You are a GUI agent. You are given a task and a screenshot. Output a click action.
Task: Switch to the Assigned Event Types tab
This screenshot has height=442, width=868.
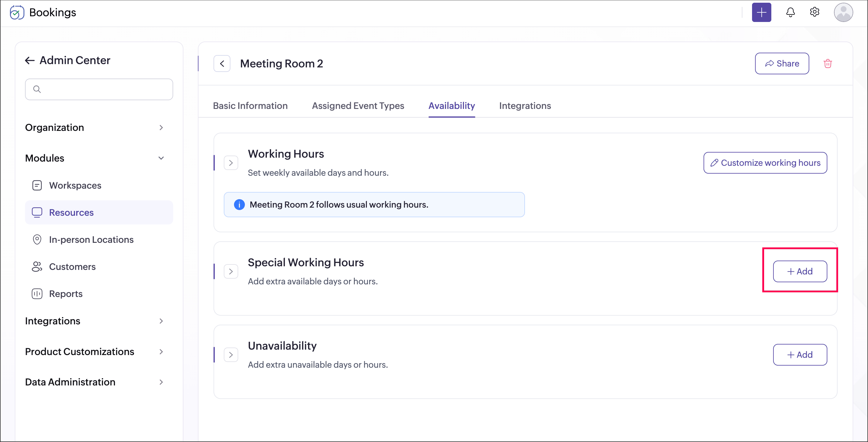pyautogui.click(x=358, y=106)
